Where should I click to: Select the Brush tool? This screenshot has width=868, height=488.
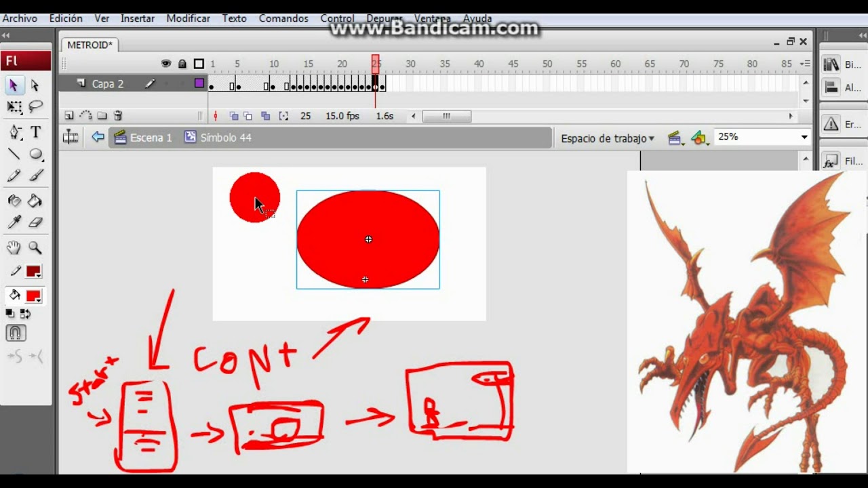coord(35,176)
